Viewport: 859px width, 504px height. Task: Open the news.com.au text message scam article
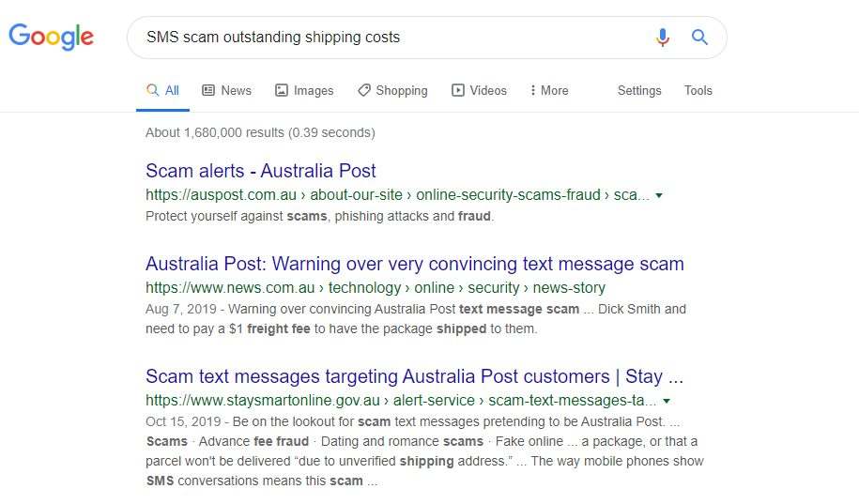414,264
